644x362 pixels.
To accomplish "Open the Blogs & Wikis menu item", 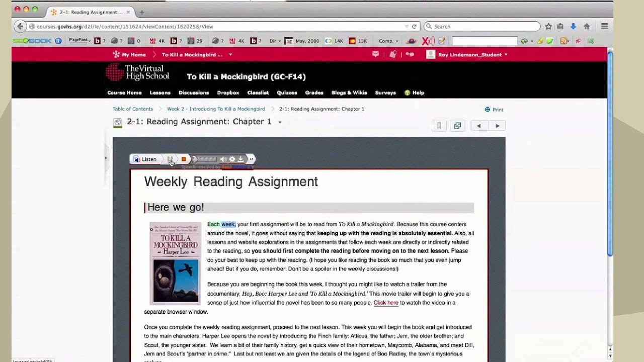I will [x=349, y=93].
